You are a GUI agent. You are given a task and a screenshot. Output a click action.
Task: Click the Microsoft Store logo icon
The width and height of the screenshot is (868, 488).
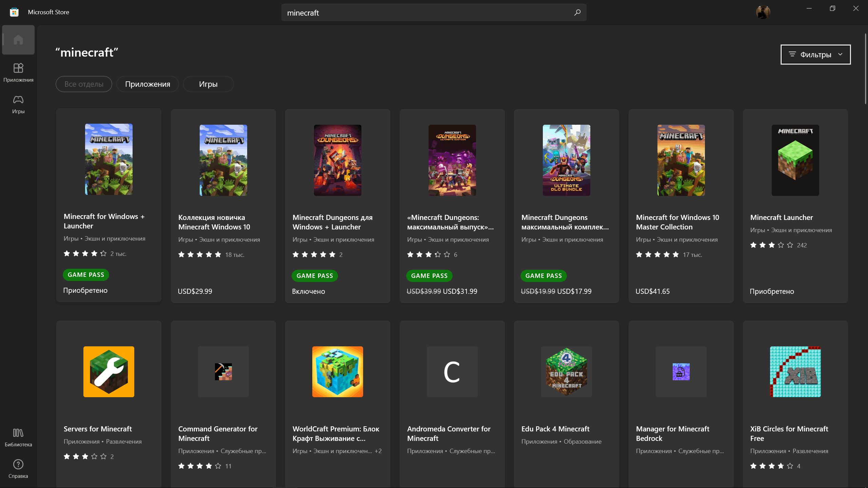14,12
